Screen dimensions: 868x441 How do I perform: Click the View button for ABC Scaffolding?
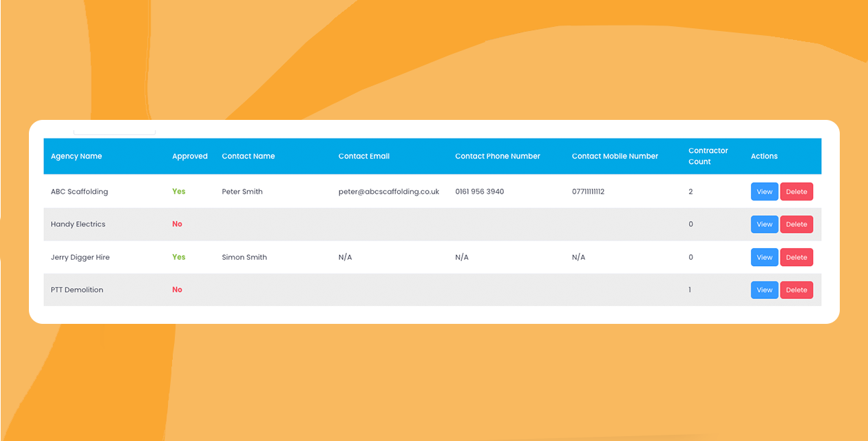tap(764, 191)
